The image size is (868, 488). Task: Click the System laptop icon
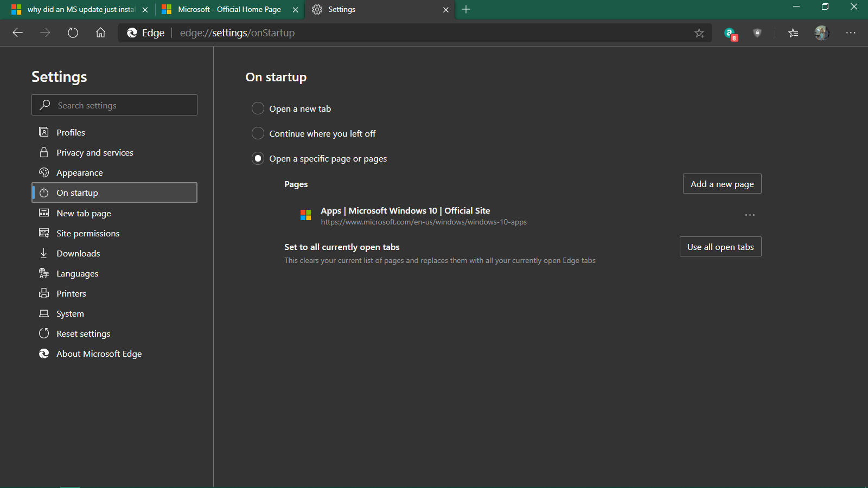[x=44, y=313]
